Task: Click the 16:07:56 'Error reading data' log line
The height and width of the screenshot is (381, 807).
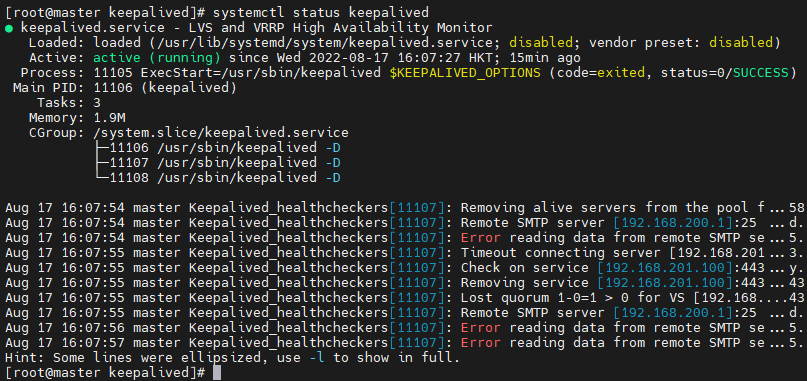Action: [405, 327]
